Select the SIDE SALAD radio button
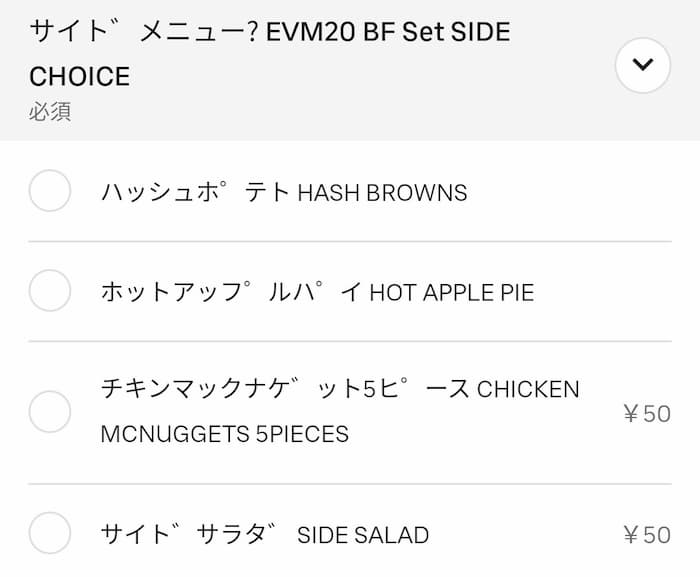The height and width of the screenshot is (577, 700). point(49,533)
